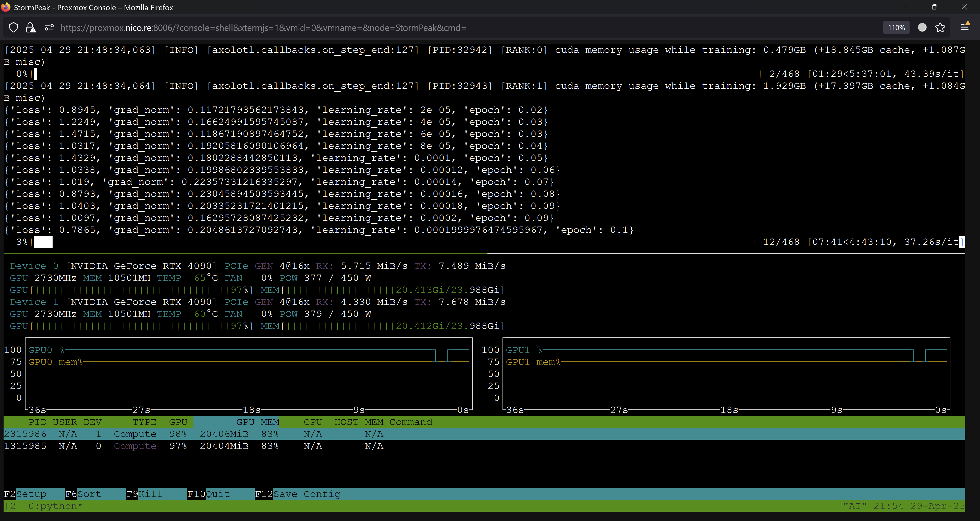
Task: Click the GPU1 % graph legend
Action: pos(524,350)
